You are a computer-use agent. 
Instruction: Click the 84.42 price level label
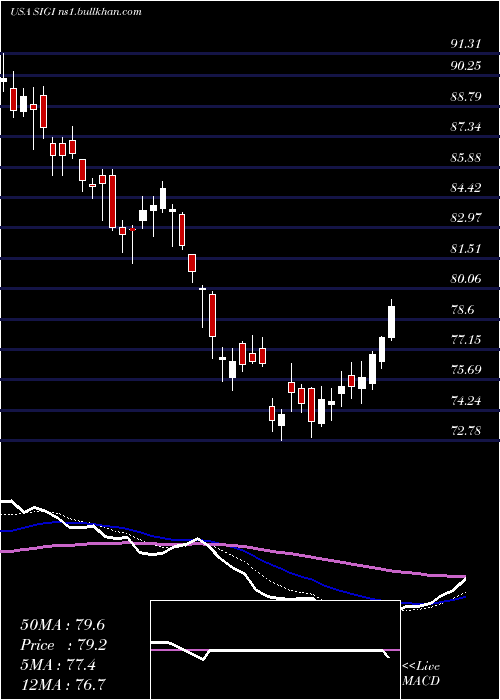click(466, 187)
